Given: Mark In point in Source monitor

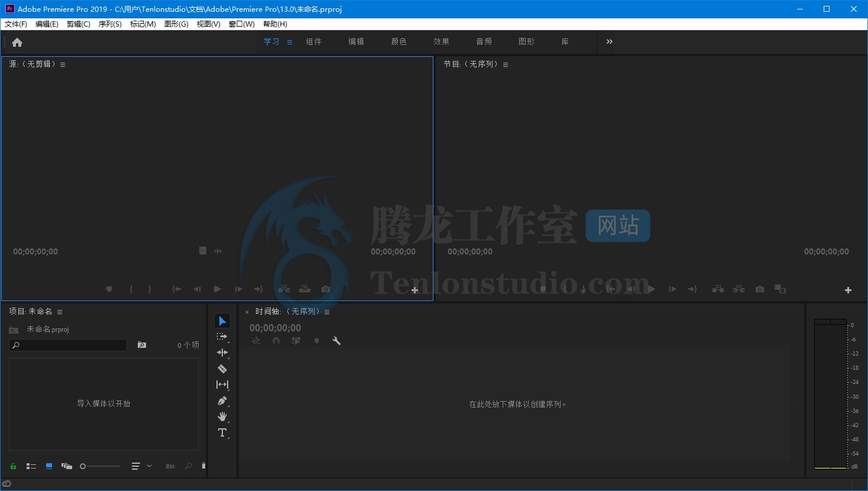Looking at the screenshot, I should (131, 289).
